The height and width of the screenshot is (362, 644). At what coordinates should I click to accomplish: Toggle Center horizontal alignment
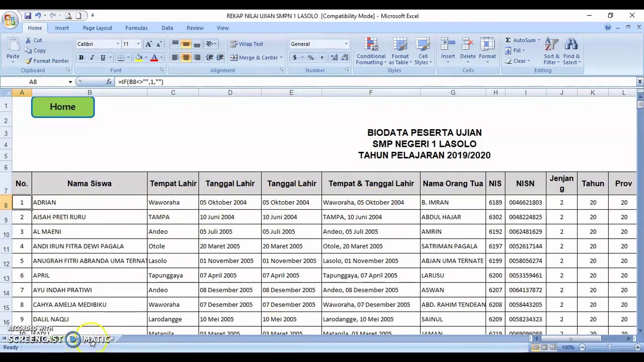(x=186, y=58)
